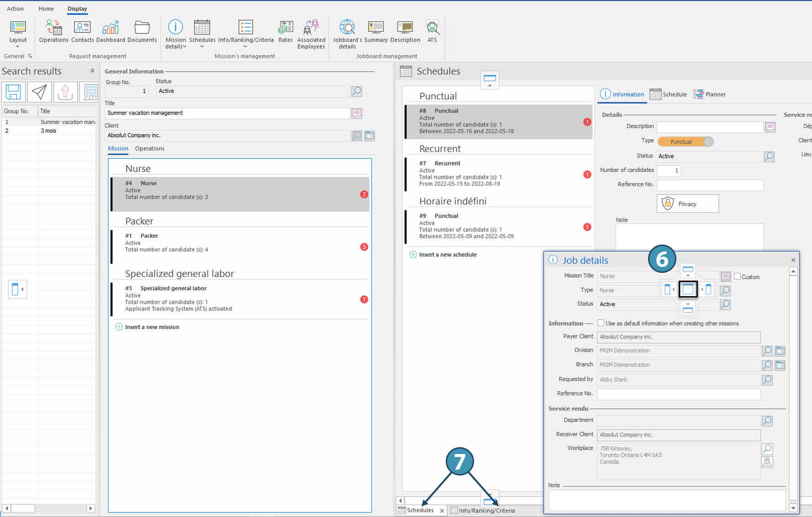This screenshot has width=812, height=517.
Task: Switch to the Operations tab under Client
Action: (x=150, y=149)
